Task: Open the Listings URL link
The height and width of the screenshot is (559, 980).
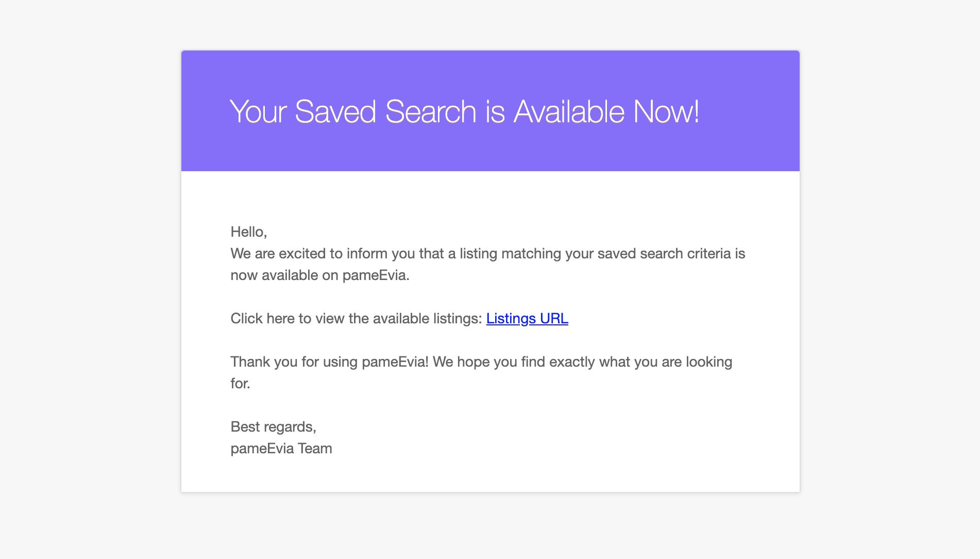Action: pyautogui.click(x=527, y=319)
